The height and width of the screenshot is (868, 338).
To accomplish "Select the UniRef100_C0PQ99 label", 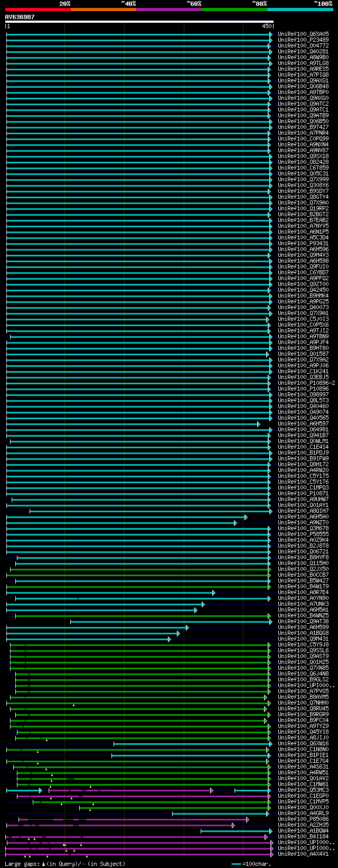I will (303, 138).
